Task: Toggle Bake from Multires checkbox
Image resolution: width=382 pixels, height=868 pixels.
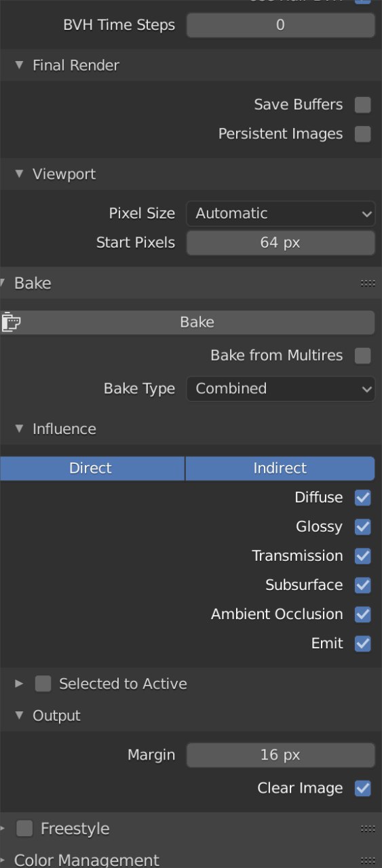Action: (363, 355)
